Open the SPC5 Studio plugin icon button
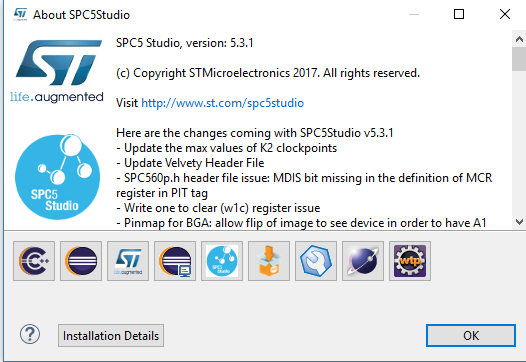526x362 pixels. (222, 261)
